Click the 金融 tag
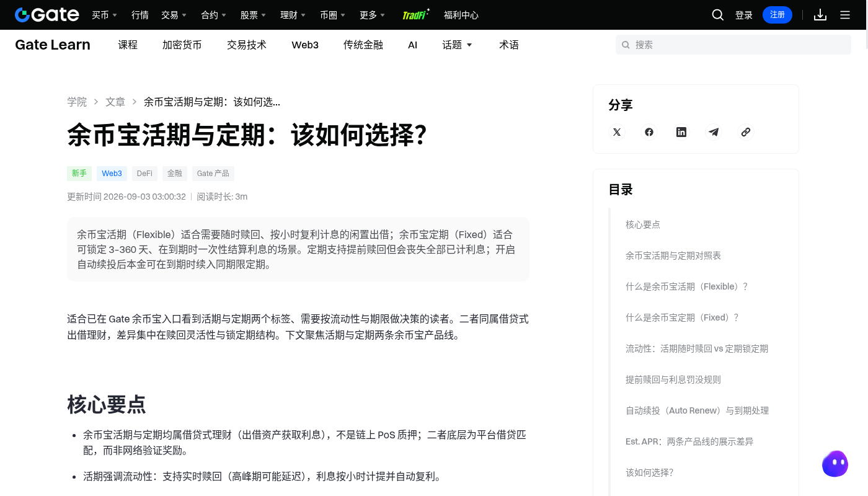This screenshot has height=496, width=868. 175,174
